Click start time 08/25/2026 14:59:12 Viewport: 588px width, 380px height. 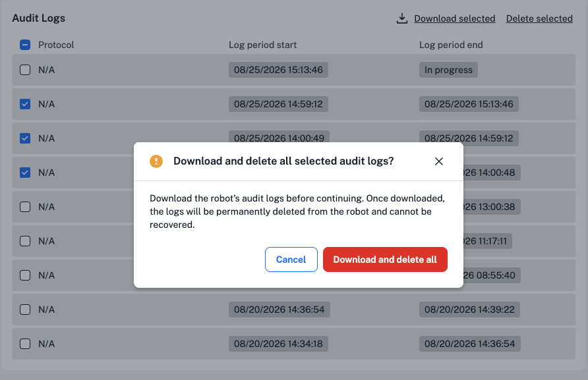[278, 104]
